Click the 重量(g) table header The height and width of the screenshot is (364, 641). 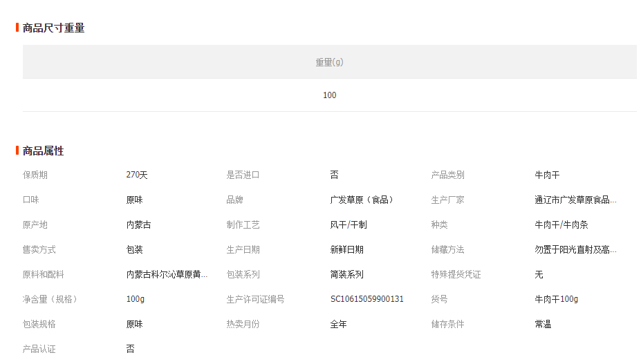(329, 62)
